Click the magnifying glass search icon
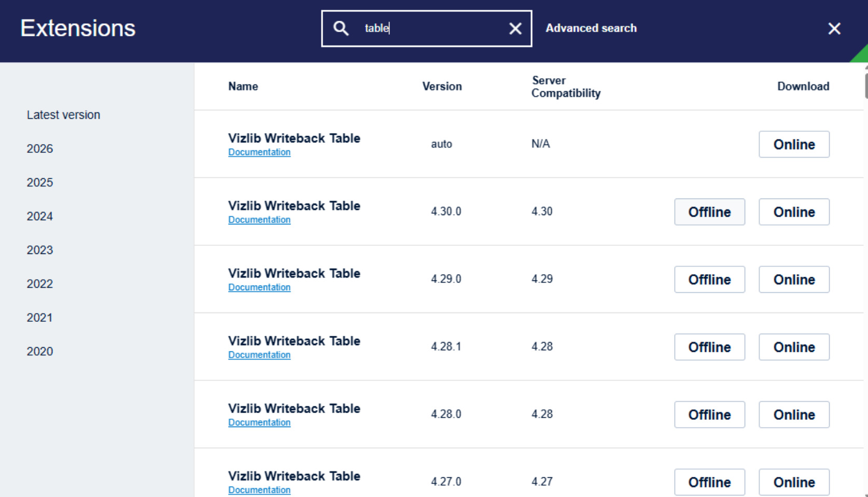 click(x=341, y=28)
